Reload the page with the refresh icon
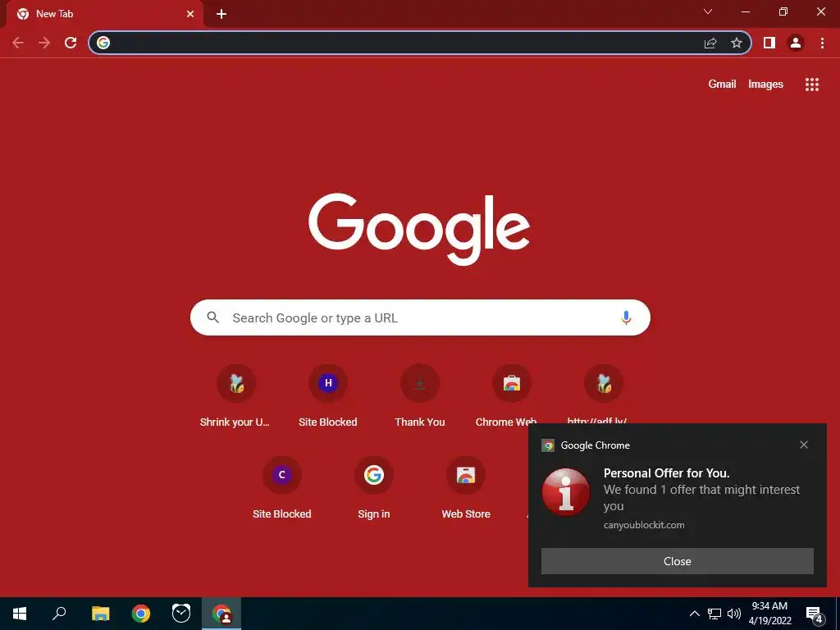 pos(71,43)
